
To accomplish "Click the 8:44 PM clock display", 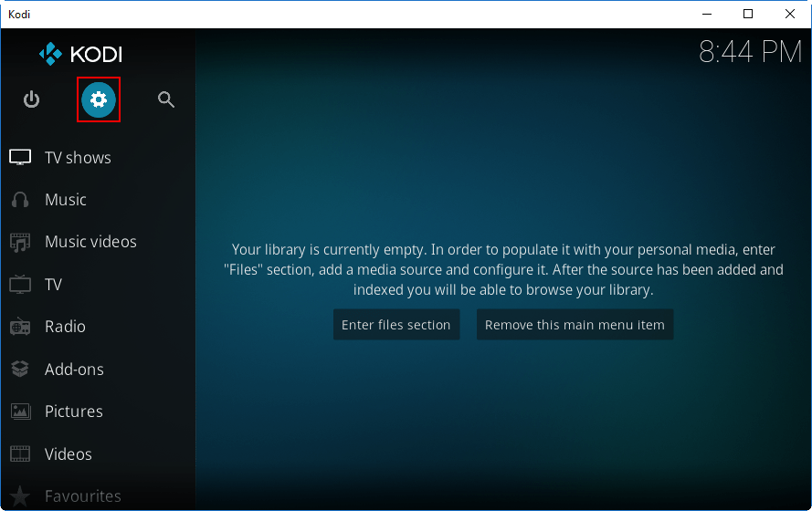I will click(751, 52).
